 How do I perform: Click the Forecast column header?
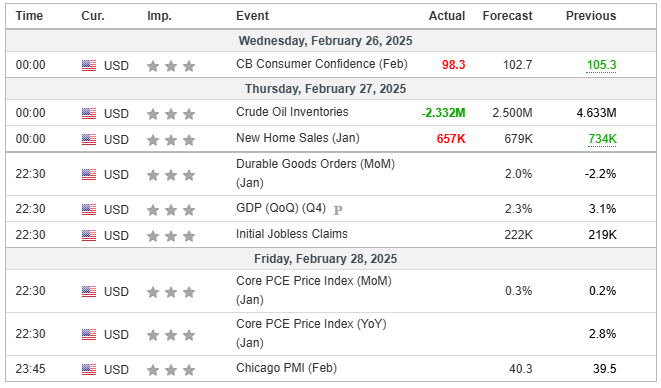507,16
